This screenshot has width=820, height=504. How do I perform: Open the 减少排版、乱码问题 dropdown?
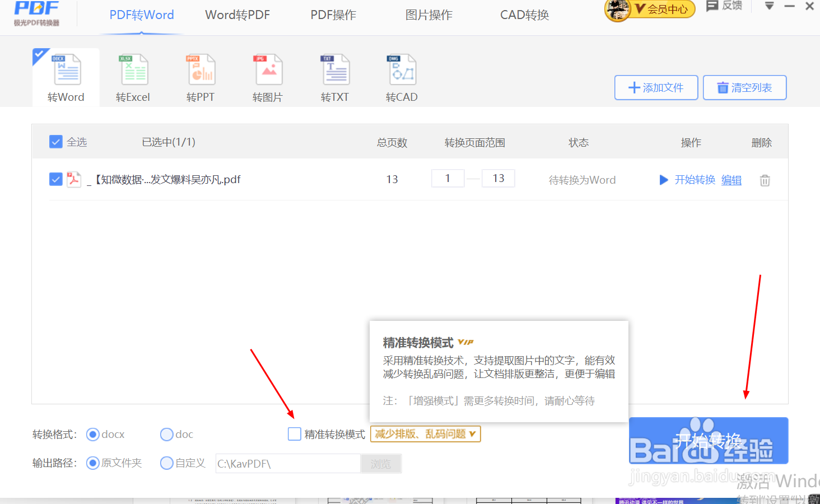[425, 433]
